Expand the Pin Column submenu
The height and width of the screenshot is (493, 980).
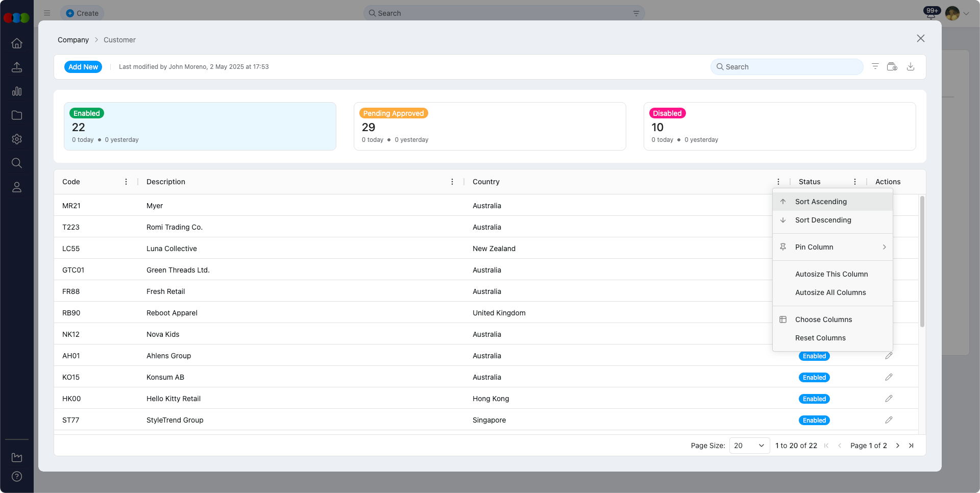click(x=832, y=247)
